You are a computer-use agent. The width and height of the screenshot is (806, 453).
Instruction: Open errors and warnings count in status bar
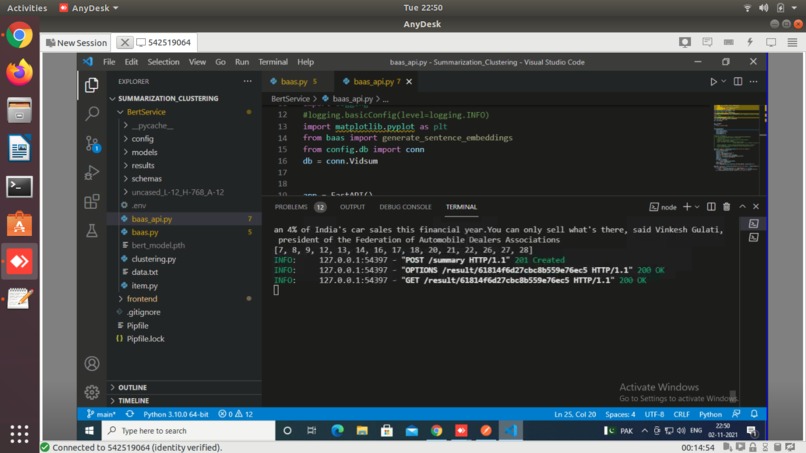[235, 414]
